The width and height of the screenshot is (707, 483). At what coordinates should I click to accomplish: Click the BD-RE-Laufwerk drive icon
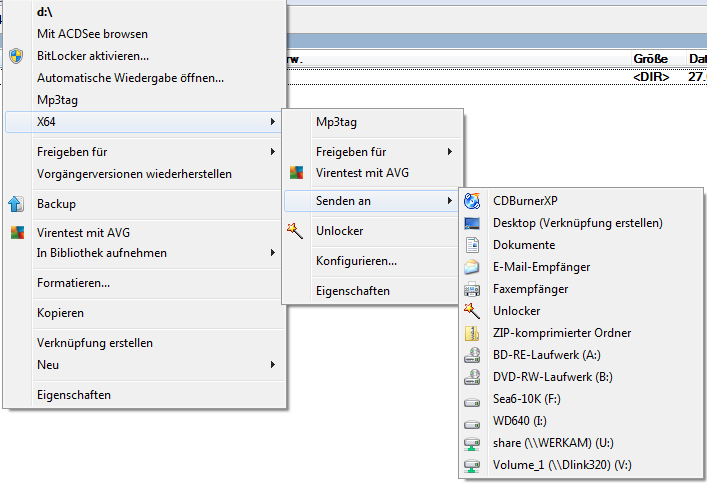[x=472, y=355]
